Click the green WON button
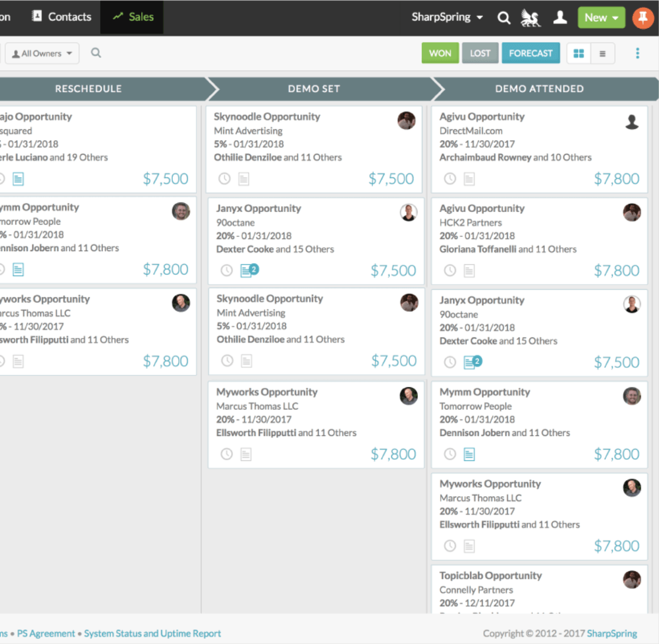 tap(440, 53)
